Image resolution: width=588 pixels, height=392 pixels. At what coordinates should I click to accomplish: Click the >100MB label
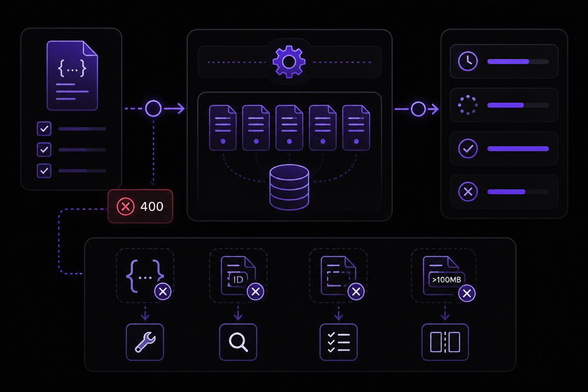pos(446,280)
